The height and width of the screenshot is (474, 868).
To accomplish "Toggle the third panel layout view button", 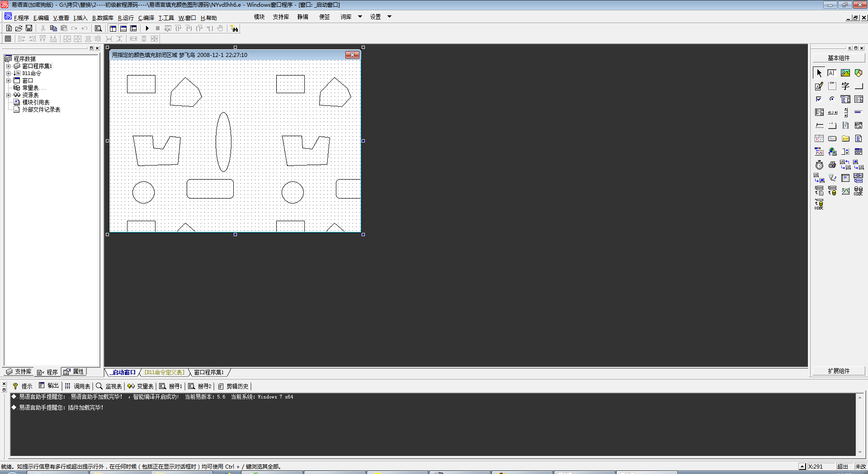I will click(133, 28).
